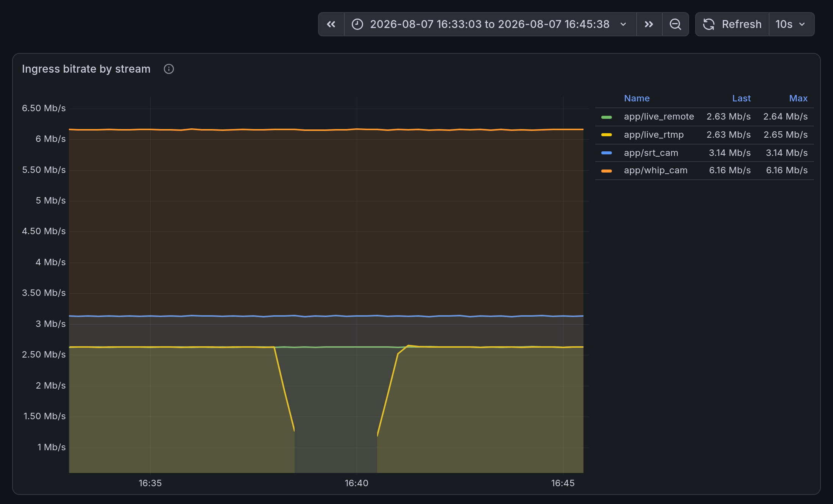Click the 6.50 Mb/s y-axis label
833x504 pixels.
pos(44,108)
